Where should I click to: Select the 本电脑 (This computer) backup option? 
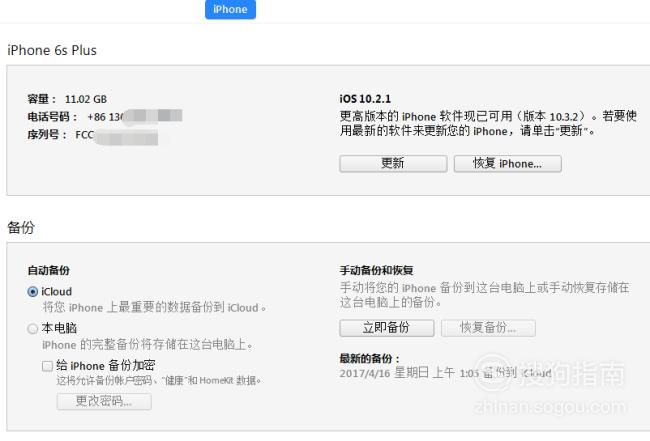[x=32, y=329]
